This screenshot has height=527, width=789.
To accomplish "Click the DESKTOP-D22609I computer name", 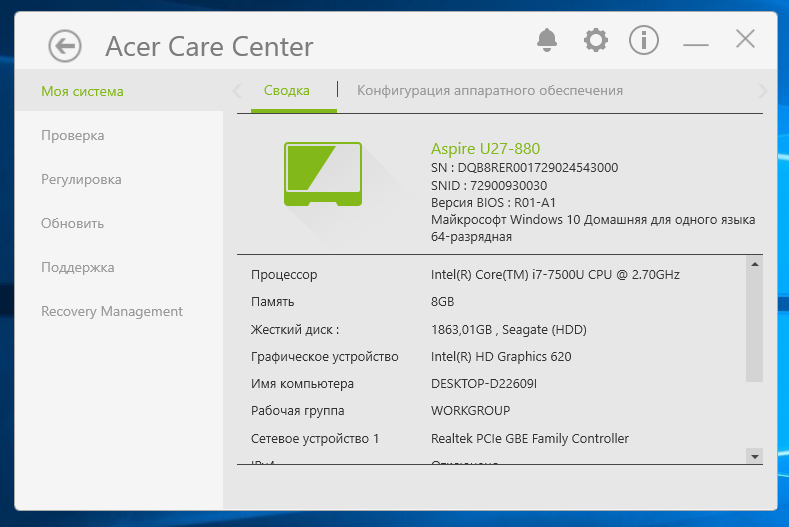I will click(x=484, y=384).
